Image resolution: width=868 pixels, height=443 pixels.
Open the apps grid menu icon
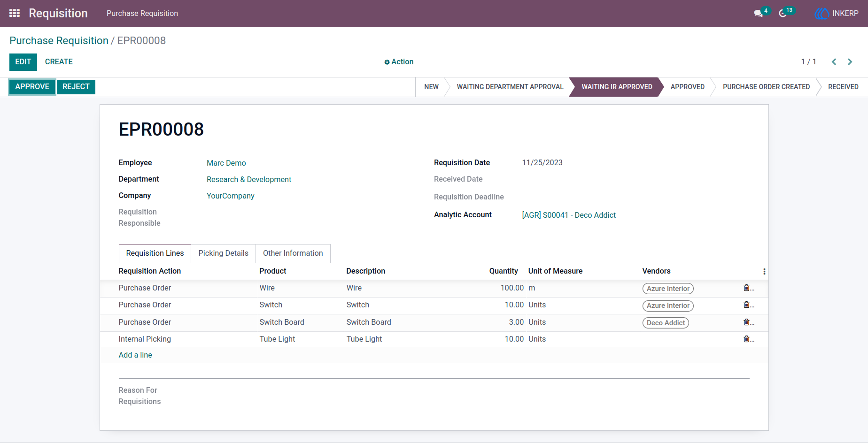click(x=15, y=13)
